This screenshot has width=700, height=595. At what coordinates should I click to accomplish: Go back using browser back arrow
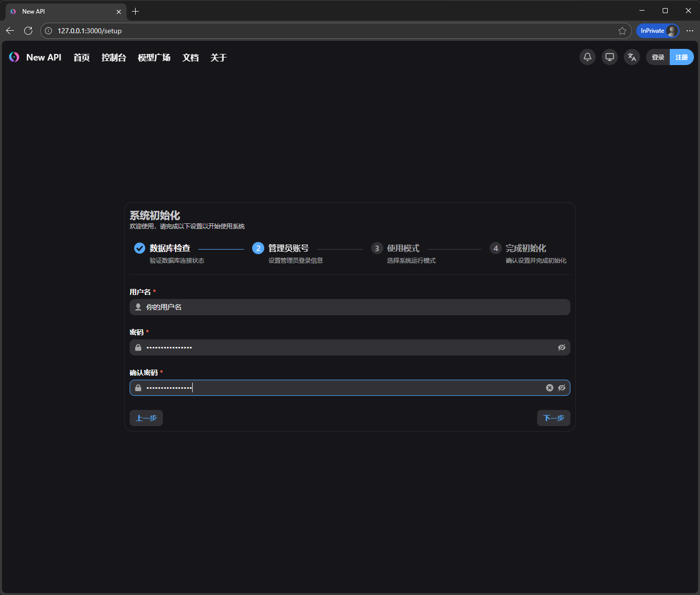[x=10, y=31]
